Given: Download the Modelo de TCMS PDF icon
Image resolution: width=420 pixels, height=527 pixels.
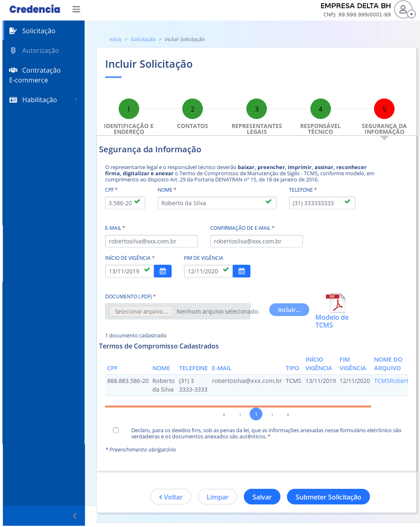Looking at the screenshot, I should [x=335, y=303].
